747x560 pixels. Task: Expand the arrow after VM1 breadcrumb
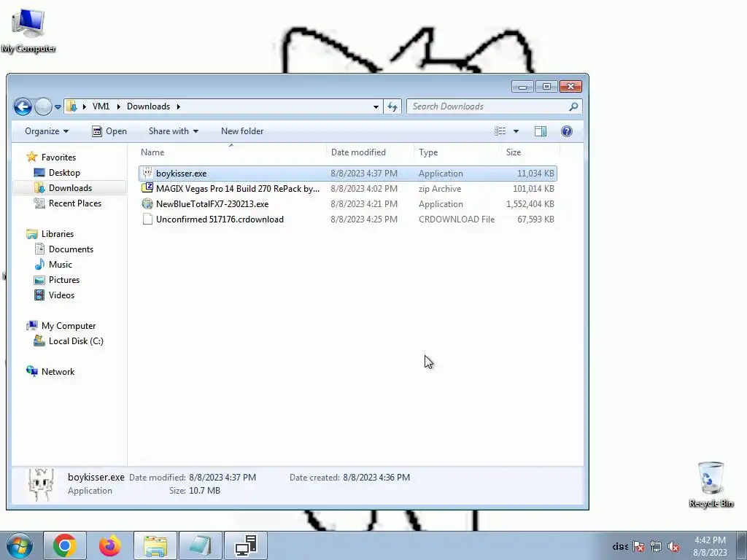click(x=119, y=106)
